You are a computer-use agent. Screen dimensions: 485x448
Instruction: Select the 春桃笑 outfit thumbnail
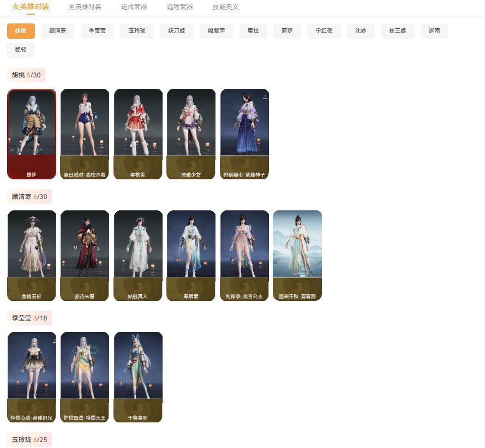tap(138, 134)
